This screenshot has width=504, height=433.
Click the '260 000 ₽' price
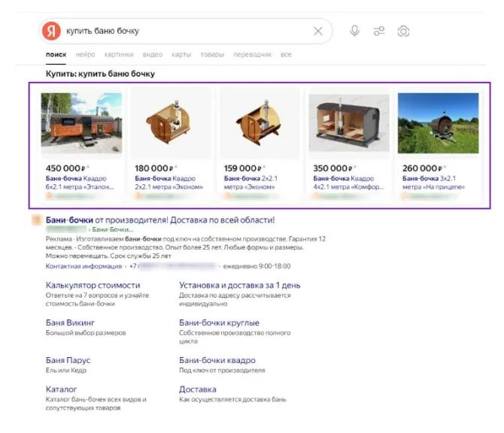coord(422,168)
